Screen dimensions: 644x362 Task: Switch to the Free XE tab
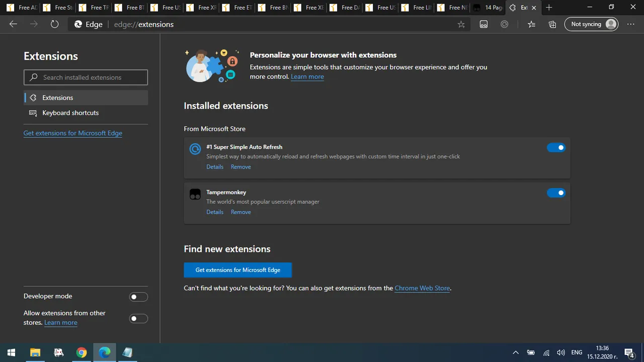point(309,8)
